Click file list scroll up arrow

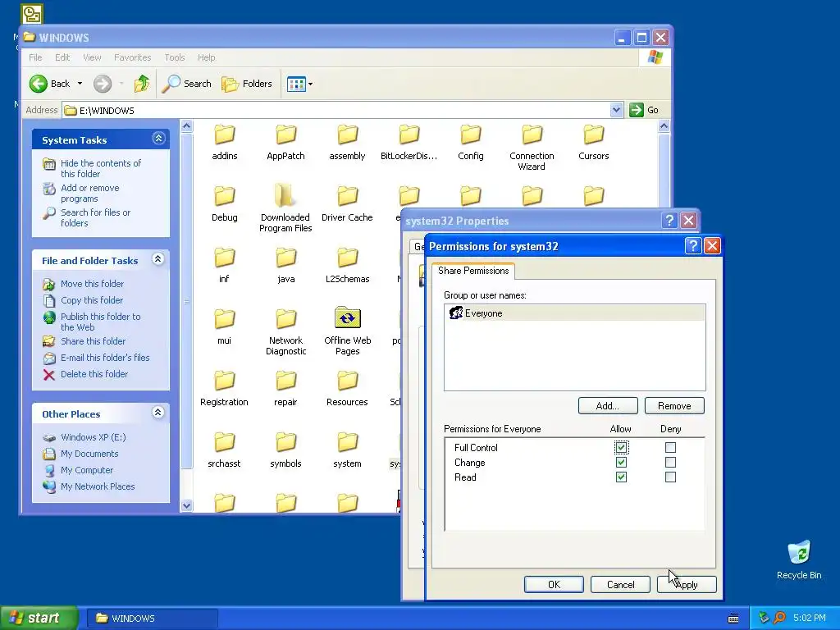coord(664,126)
